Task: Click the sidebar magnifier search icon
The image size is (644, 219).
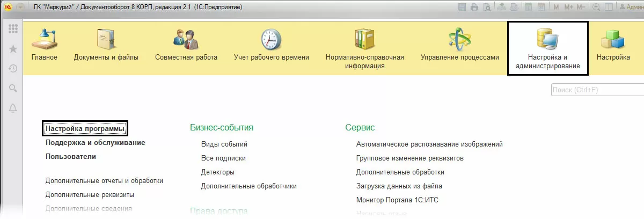Action: point(13,88)
